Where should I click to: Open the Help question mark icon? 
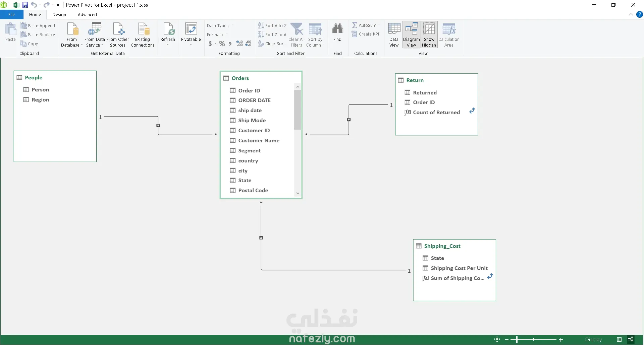pos(640,14)
